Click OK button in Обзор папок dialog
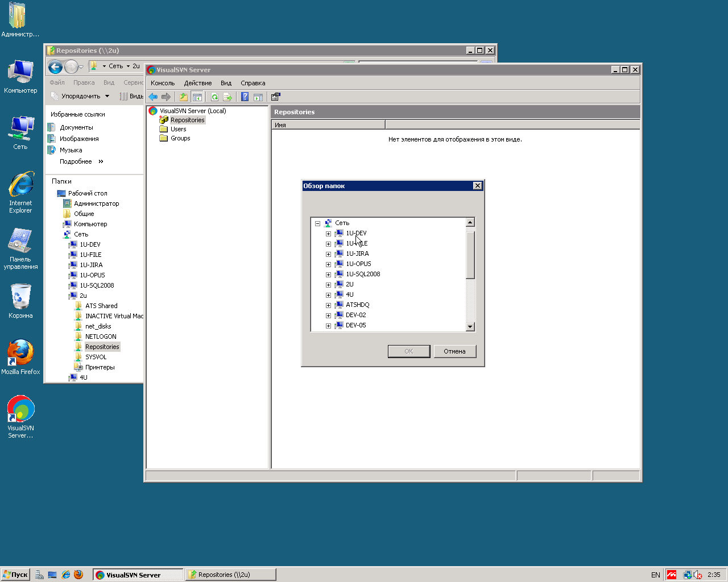 click(409, 351)
